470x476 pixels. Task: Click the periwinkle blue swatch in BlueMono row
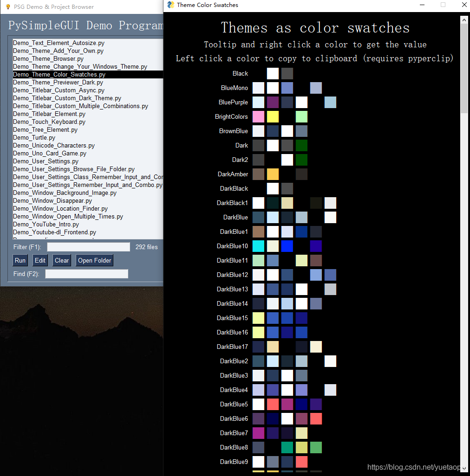pos(287,88)
